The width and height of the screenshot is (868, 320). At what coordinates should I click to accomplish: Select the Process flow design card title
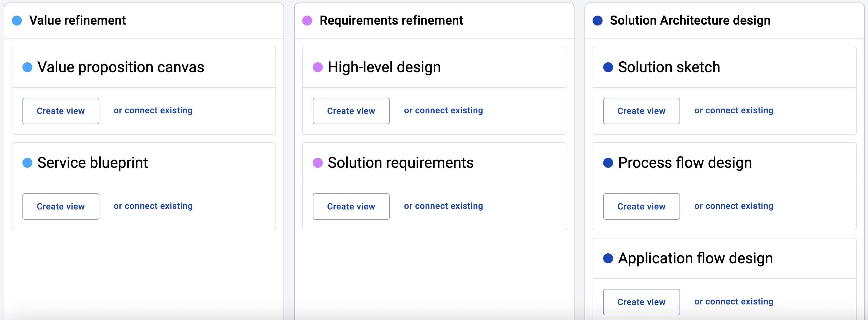[x=684, y=163]
